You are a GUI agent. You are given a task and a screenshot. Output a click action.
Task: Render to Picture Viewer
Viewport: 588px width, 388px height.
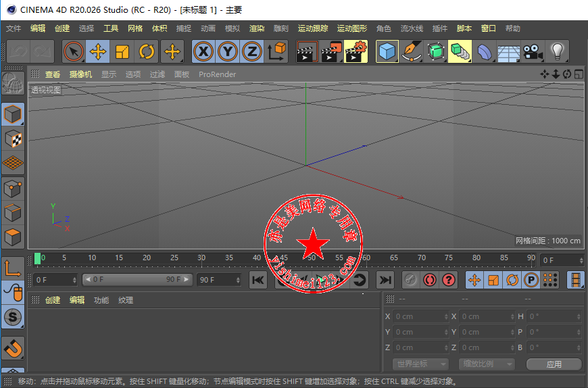click(331, 51)
